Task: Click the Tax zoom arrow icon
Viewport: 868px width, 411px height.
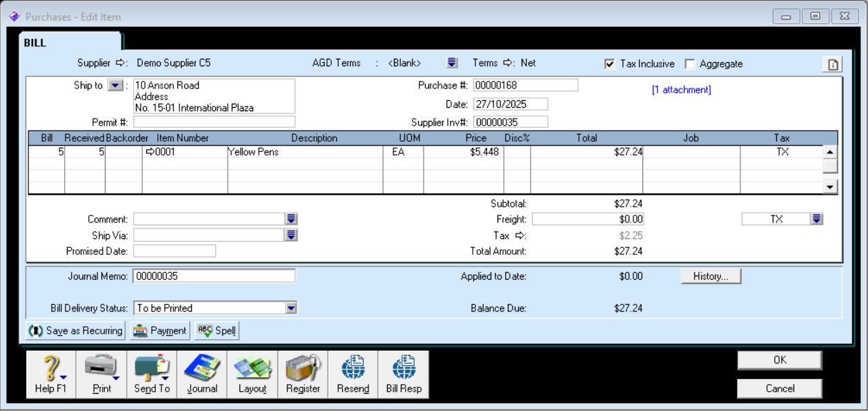Action: click(x=521, y=236)
